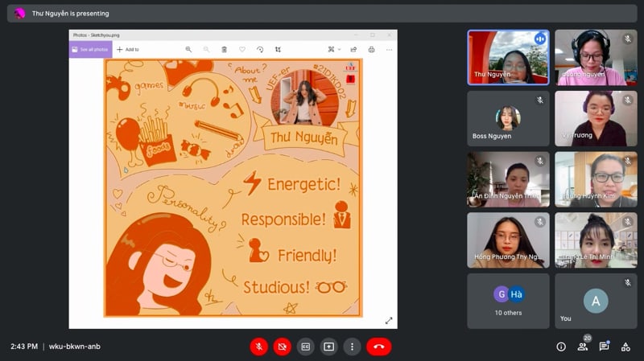Leave the call with red hang-up button

pos(378,347)
